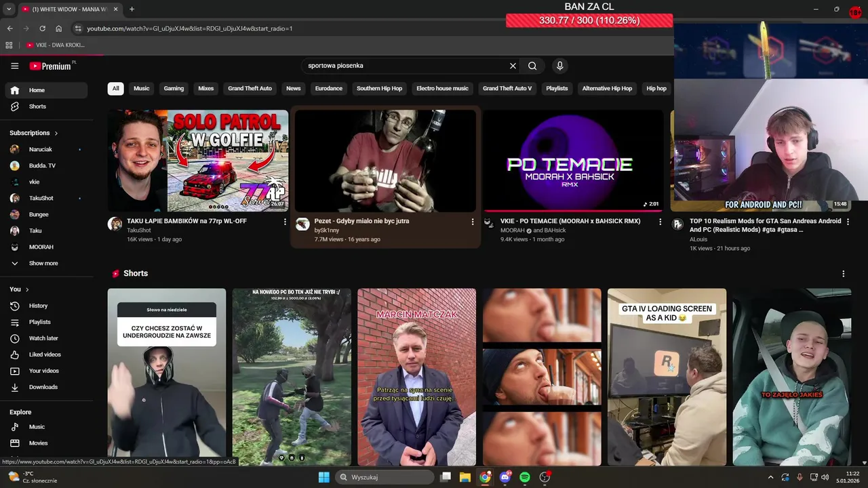Image resolution: width=868 pixels, height=488 pixels.
Task: Open GTA IV loading screen short
Action: (667, 377)
